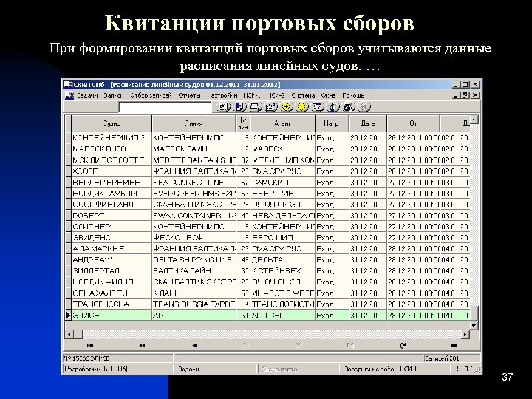Select the SEA CONNECT LINE cell
The height and width of the screenshot is (399, 532).
[x=194, y=183]
